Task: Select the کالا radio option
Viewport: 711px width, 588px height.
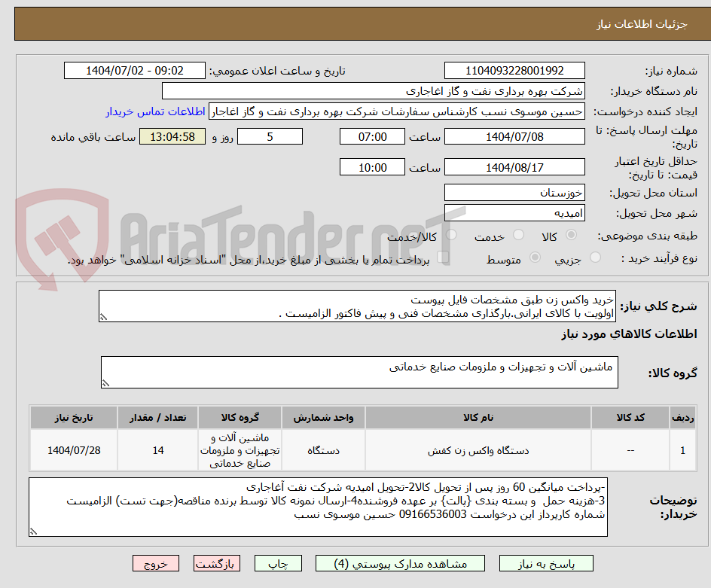Action: pos(570,234)
